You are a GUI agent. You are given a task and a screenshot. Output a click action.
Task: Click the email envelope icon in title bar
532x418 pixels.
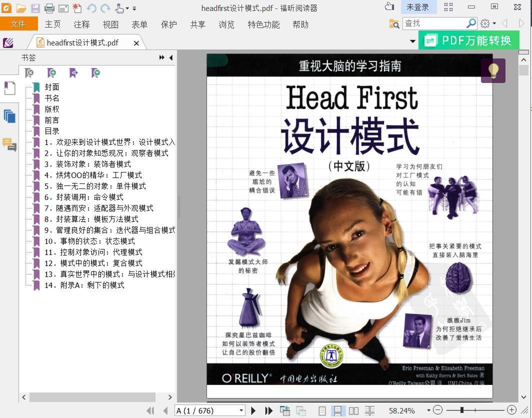(63, 8)
